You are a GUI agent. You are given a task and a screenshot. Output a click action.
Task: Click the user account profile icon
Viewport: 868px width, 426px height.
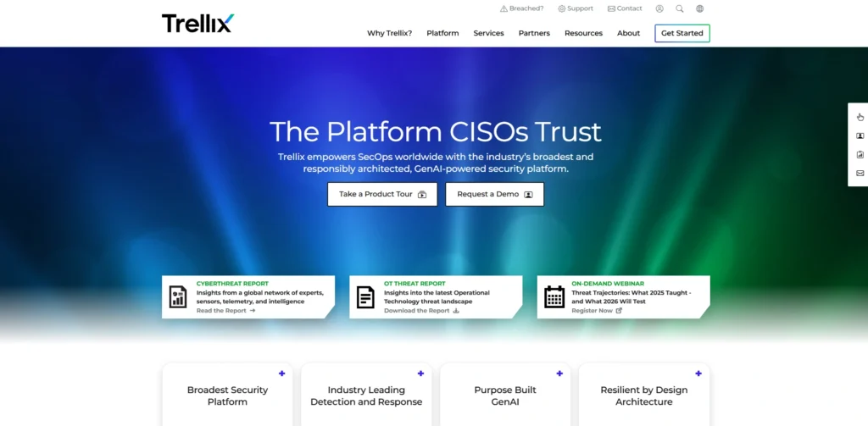tap(659, 8)
